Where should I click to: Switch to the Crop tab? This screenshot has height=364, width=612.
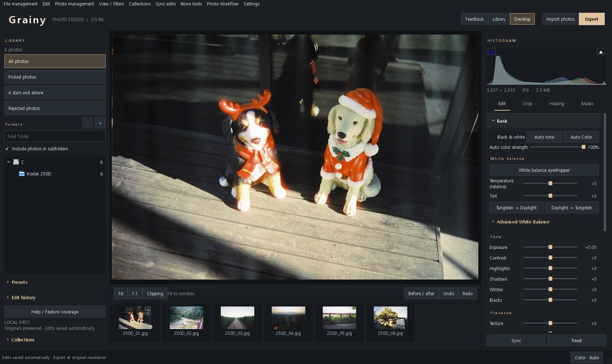click(x=527, y=104)
